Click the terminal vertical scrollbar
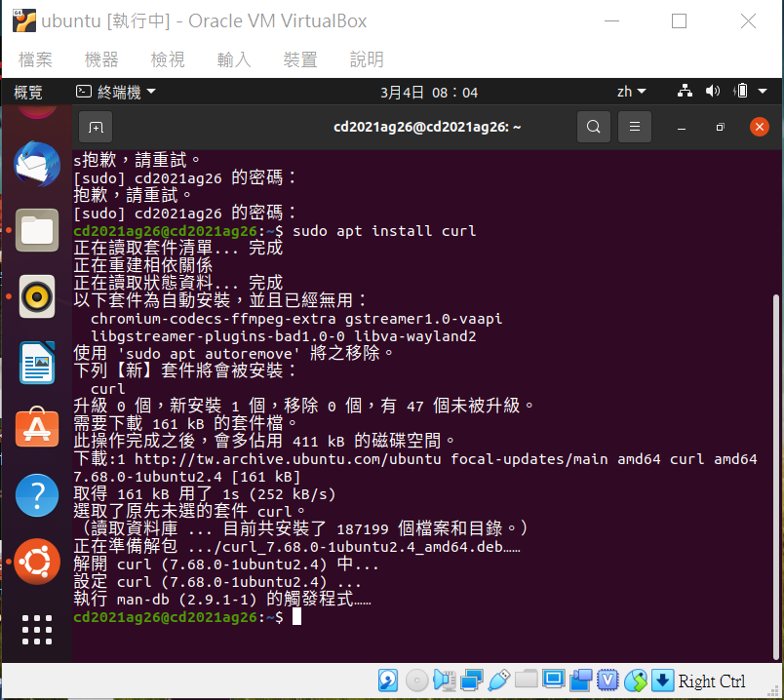This screenshot has width=784, height=700. click(x=776, y=478)
